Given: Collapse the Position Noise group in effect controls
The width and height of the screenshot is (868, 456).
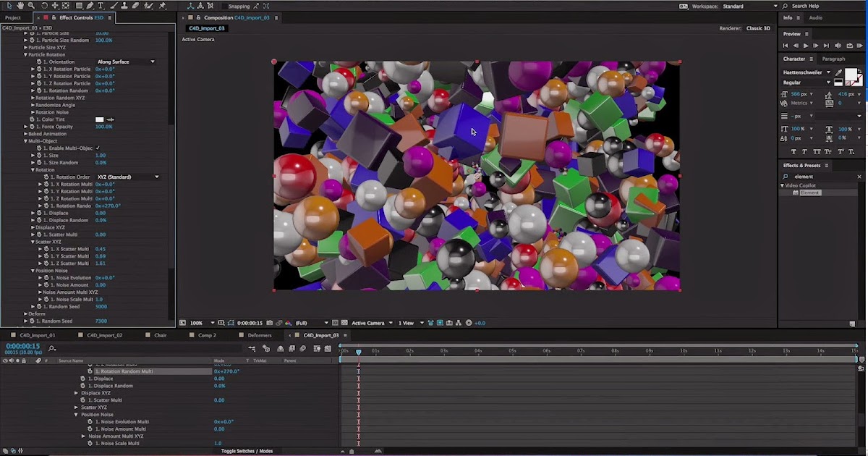Looking at the screenshot, I should [33, 271].
